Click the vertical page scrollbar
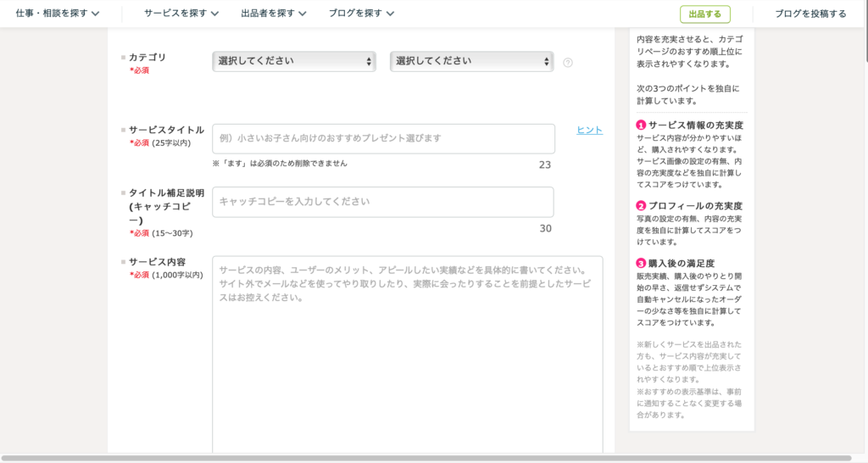Viewport: 868px width, 463px height. [863, 34]
